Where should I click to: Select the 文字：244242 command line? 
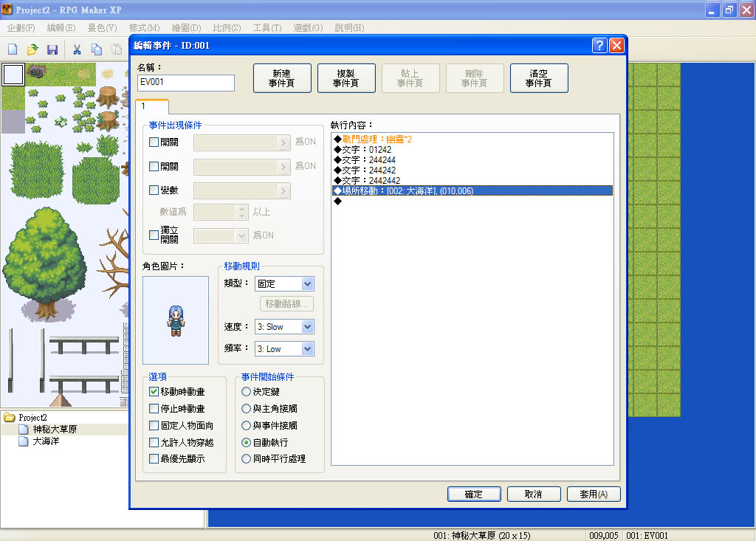point(472,170)
